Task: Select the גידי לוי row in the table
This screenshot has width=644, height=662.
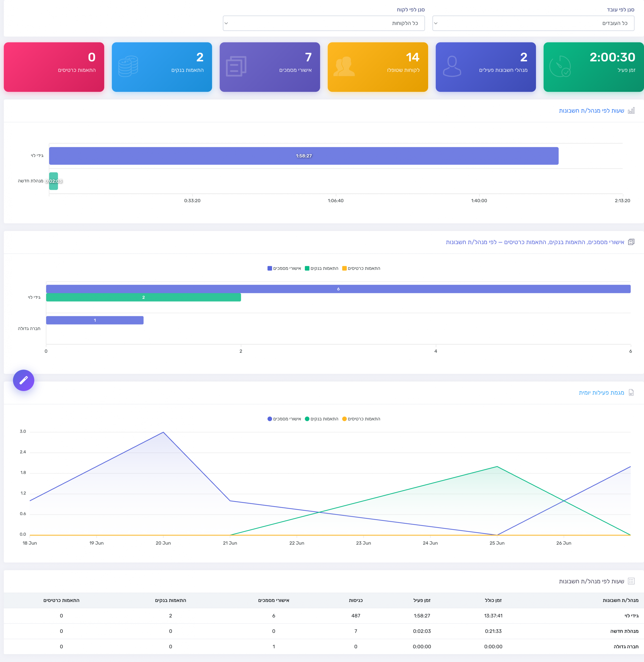Action: pyautogui.click(x=324, y=616)
